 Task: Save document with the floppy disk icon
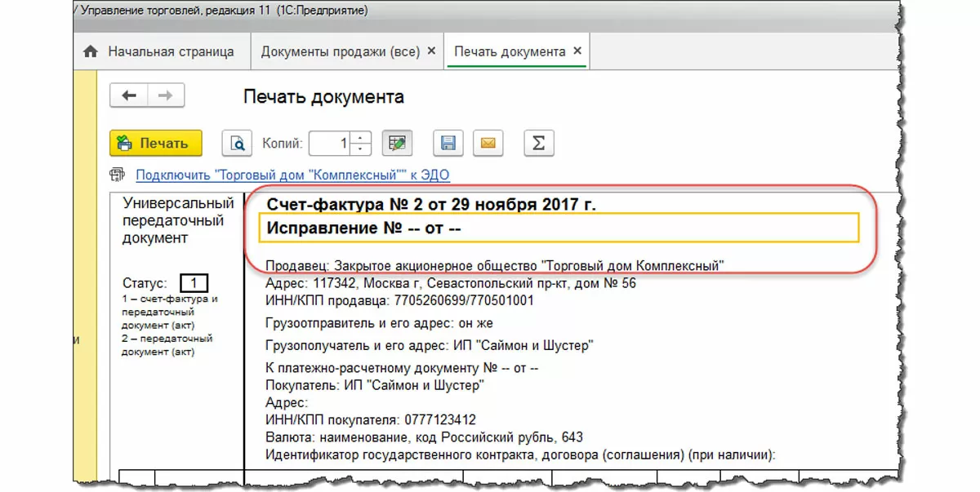click(448, 144)
